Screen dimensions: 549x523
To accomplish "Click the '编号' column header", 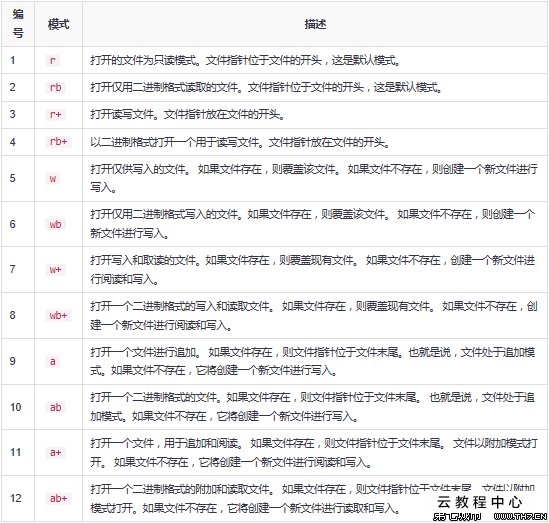I will [18, 24].
